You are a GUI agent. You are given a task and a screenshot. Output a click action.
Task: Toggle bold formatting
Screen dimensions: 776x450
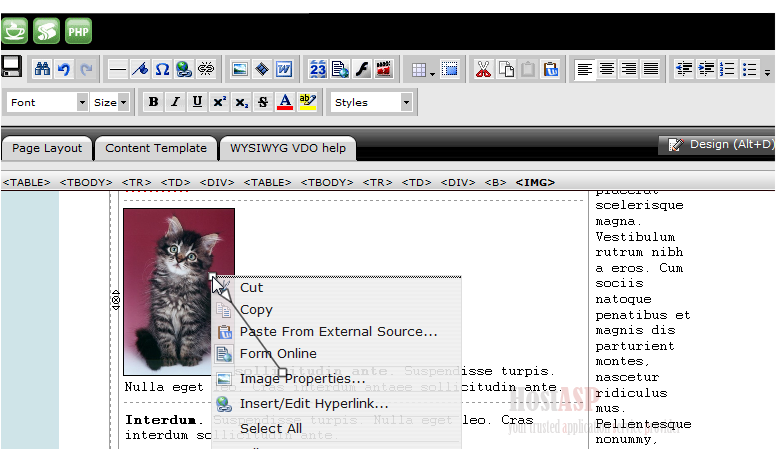pyautogui.click(x=153, y=102)
